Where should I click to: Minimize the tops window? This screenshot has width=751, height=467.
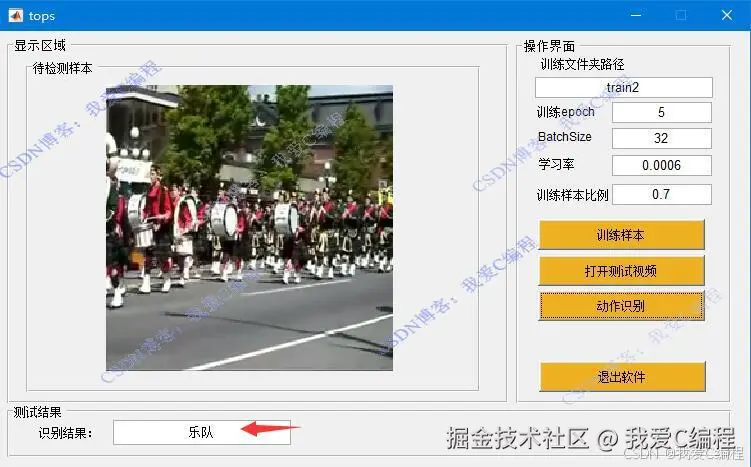pos(636,15)
